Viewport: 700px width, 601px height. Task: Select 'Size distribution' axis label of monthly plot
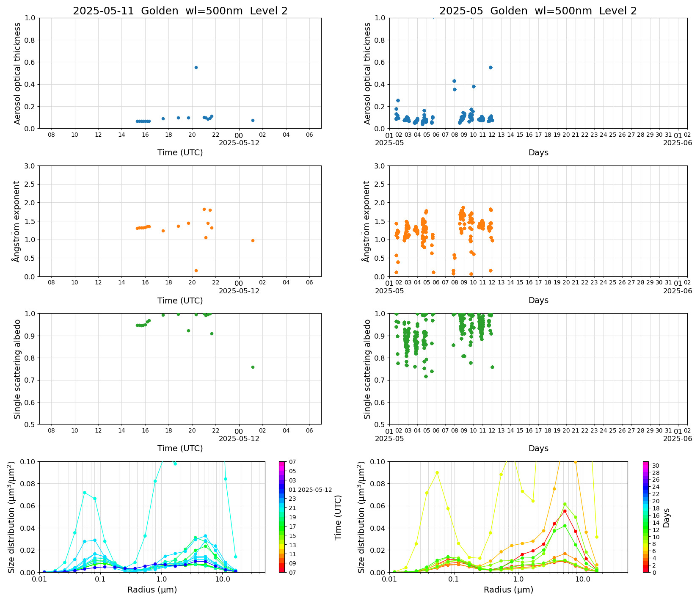361,517
